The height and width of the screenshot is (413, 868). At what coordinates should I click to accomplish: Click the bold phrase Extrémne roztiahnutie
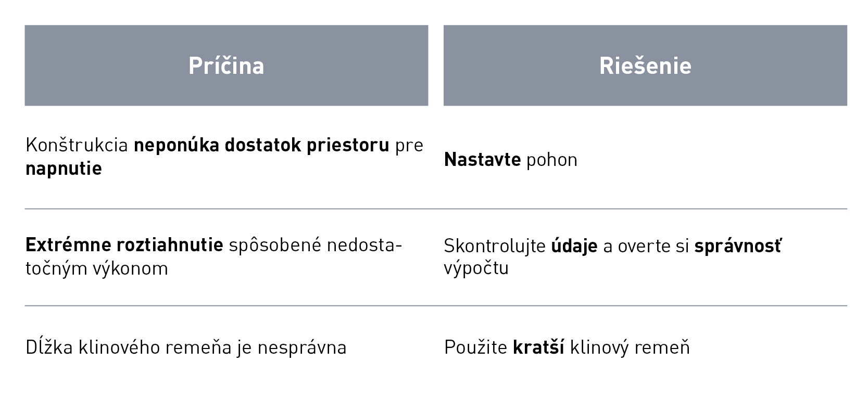124,245
